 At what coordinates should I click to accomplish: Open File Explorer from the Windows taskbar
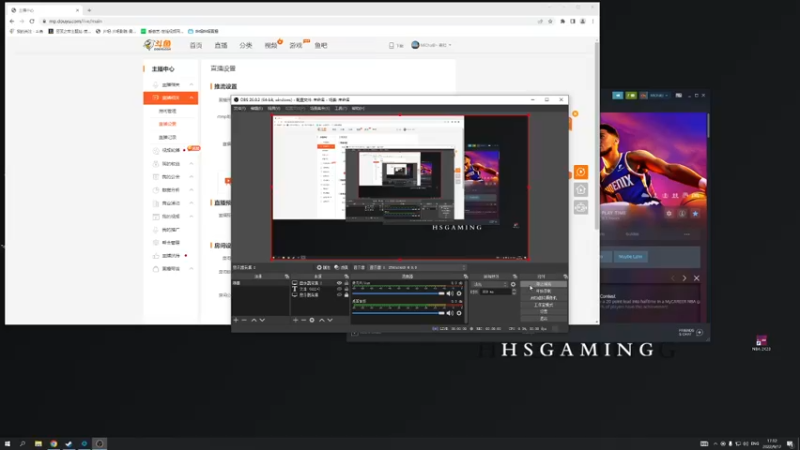click(38, 444)
